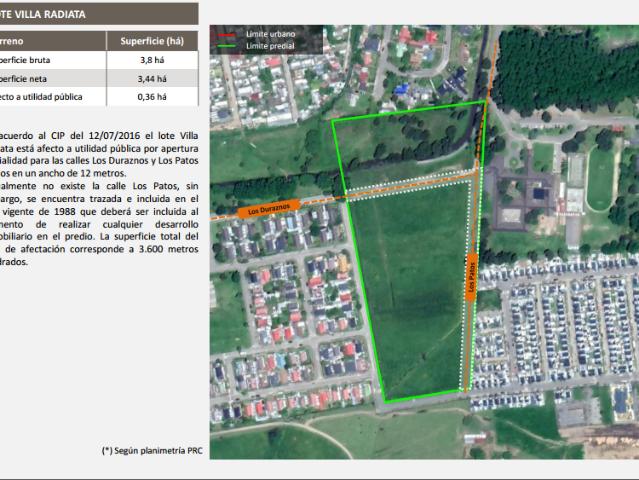Click the 'rreno' table column header
Screen dimensions: 639x480
tap(53, 41)
